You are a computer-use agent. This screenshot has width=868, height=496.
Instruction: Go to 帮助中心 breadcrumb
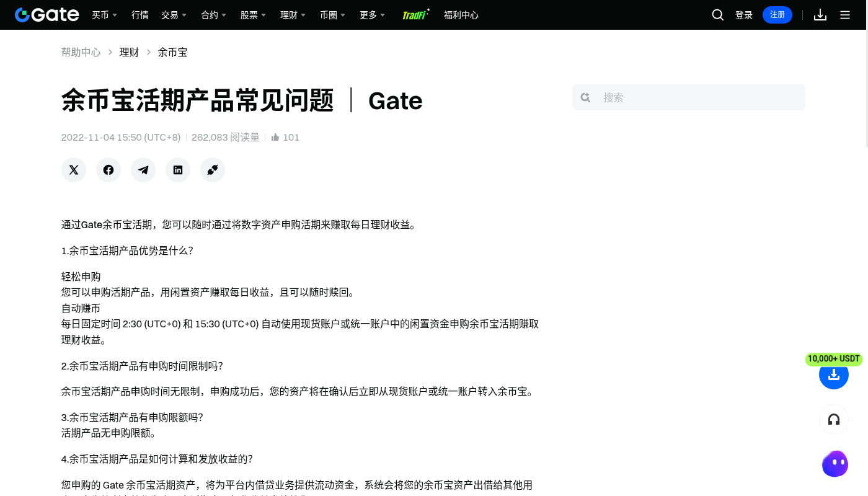pos(81,53)
